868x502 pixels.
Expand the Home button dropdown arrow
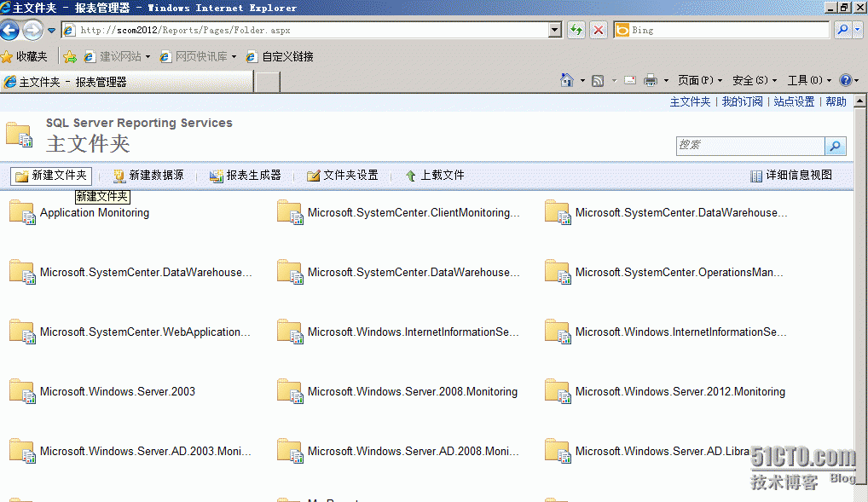[x=582, y=81]
